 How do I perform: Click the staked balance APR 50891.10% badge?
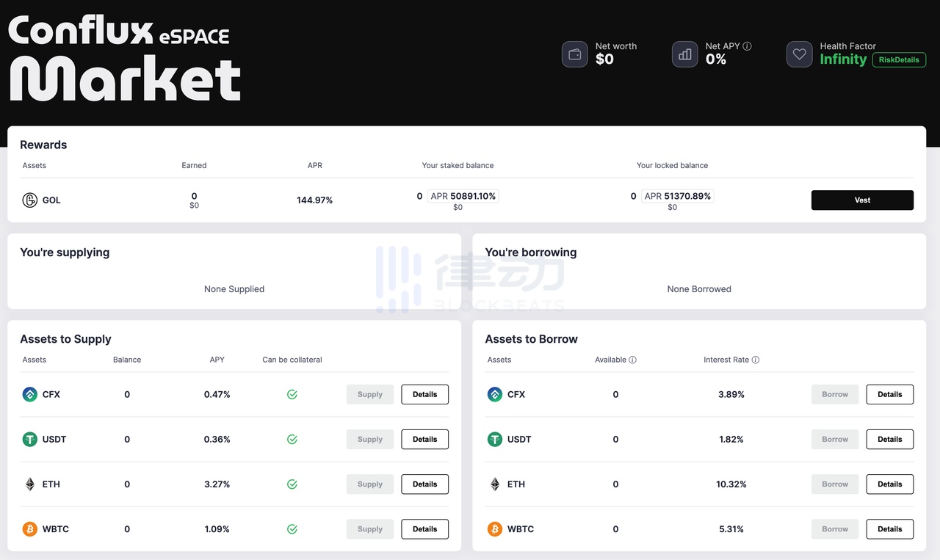coord(463,196)
